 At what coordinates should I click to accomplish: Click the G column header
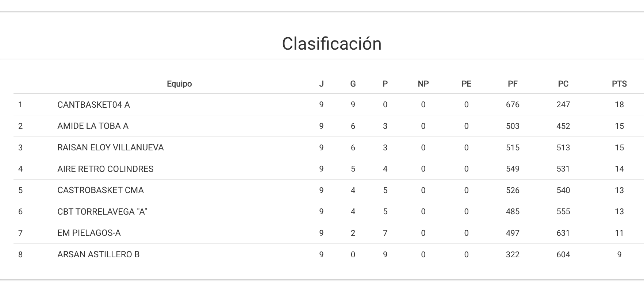point(353,84)
